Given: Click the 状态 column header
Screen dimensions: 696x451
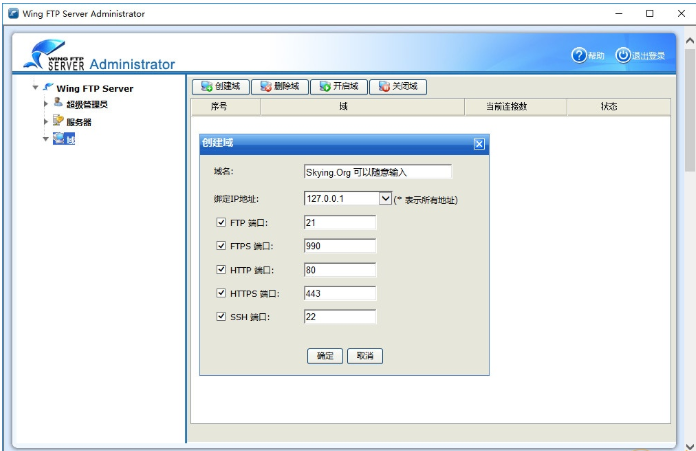Looking at the screenshot, I should [x=619, y=107].
